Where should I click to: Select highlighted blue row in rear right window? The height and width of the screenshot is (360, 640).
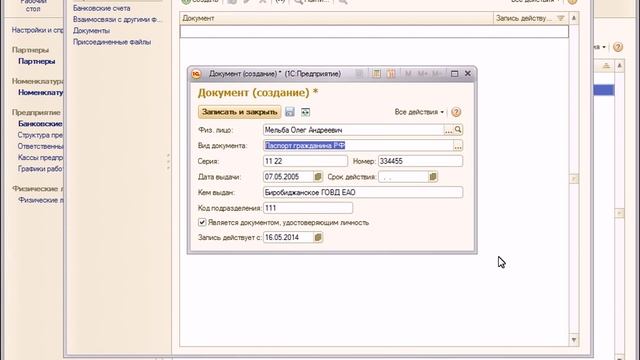604,90
